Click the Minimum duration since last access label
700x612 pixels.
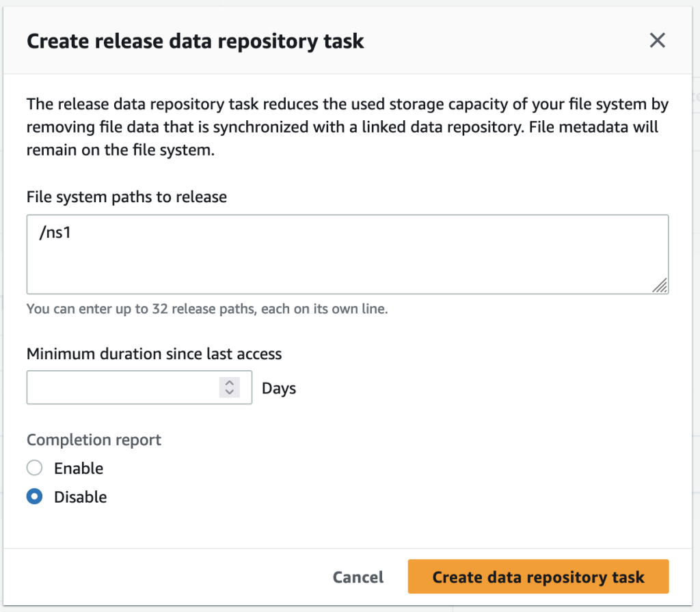pos(154,354)
